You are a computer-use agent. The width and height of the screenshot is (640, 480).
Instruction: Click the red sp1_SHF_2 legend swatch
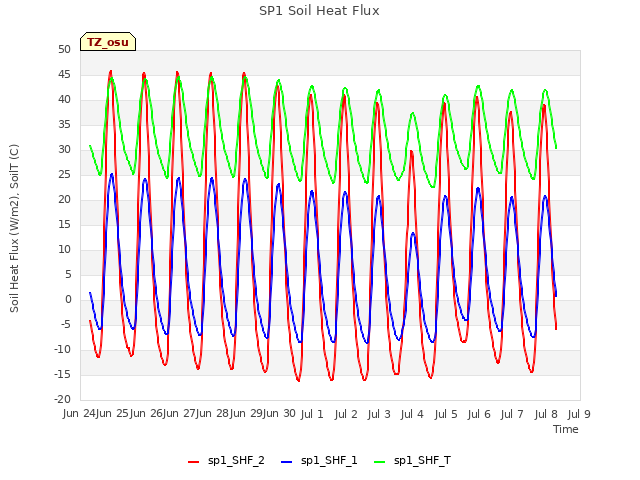tap(193, 462)
